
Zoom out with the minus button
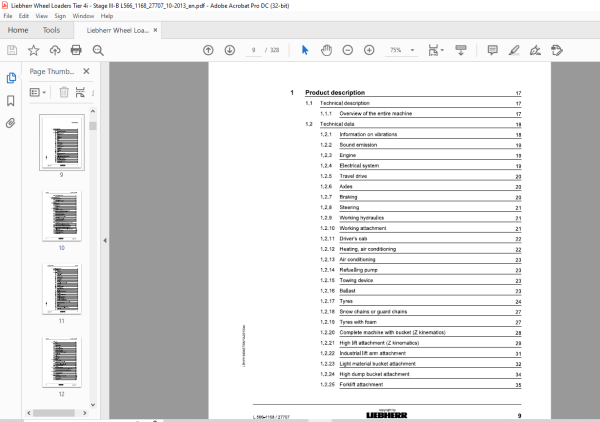pyautogui.click(x=347, y=50)
